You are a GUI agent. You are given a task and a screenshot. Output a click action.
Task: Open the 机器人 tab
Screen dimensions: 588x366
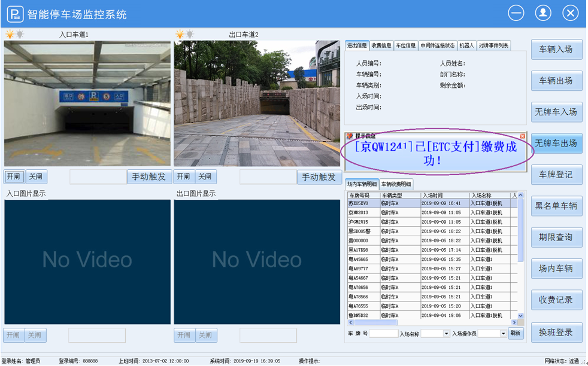point(467,45)
